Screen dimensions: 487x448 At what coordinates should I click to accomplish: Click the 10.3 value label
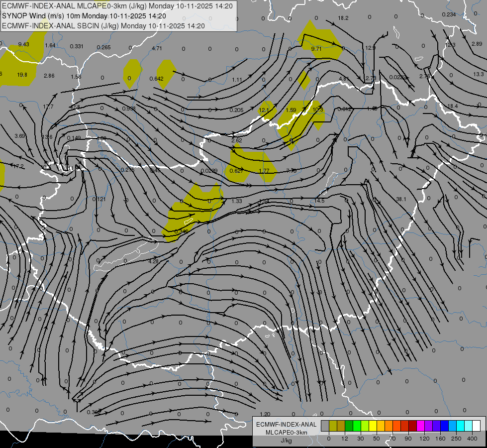click(x=318, y=110)
